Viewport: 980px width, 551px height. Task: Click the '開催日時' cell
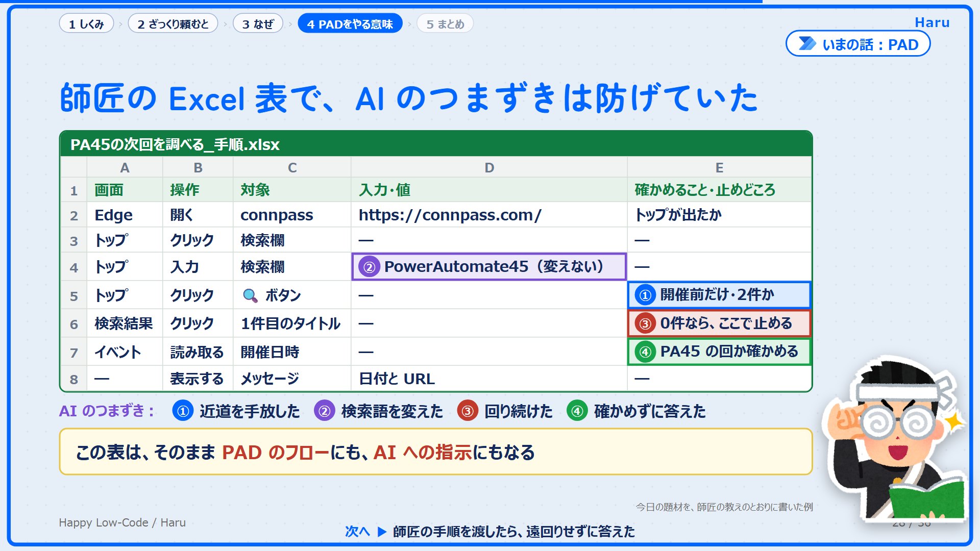click(x=292, y=352)
